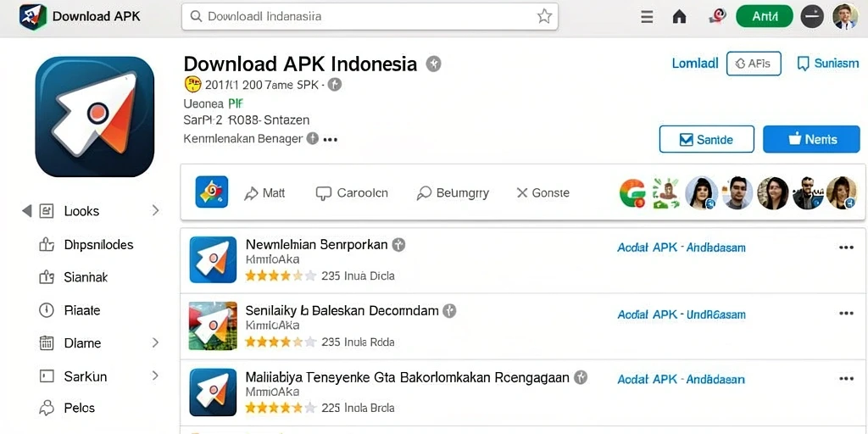
Task: Click Acdal APK - UndRasam link
Action: point(682,314)
